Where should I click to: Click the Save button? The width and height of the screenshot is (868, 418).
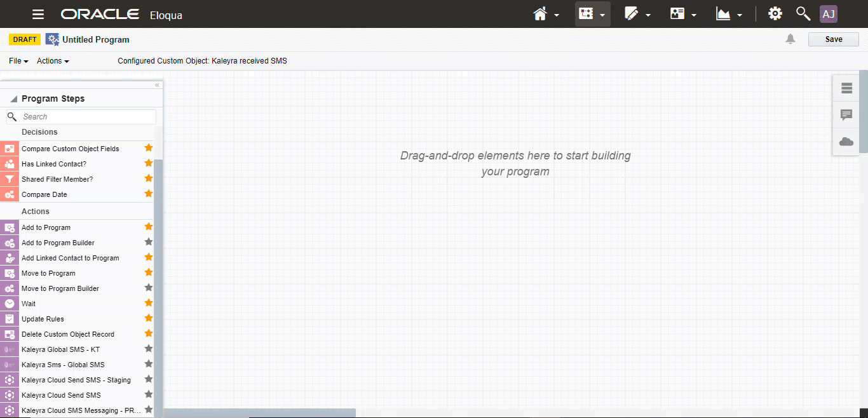click(834, 39)
